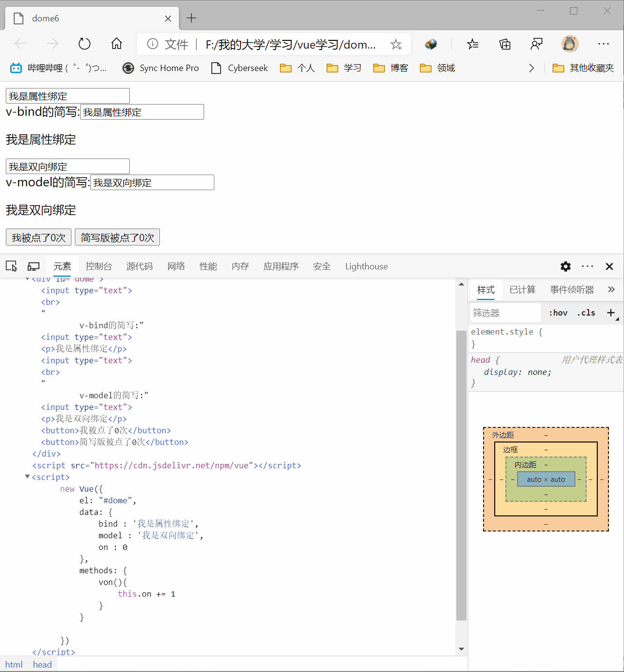Switch to the 控制台 tab
The image size is (624, 672).
coord(99,266)
